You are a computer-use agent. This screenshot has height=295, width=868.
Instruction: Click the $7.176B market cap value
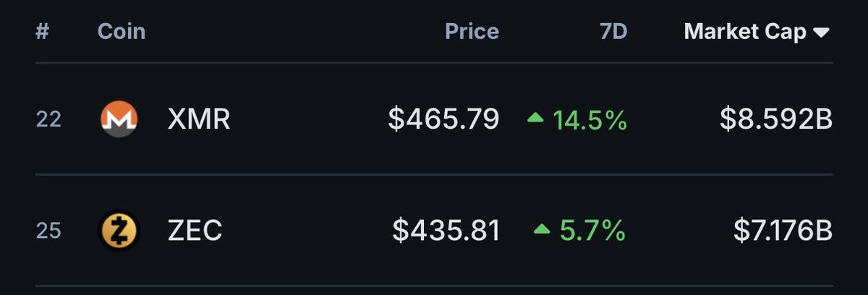click(783, 231)
